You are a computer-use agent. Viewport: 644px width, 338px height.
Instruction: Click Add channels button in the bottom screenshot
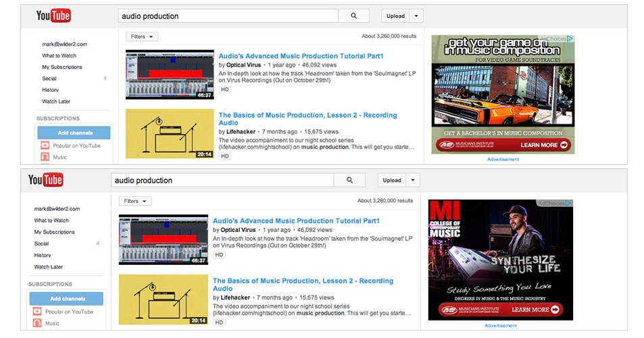pos(66,299)
